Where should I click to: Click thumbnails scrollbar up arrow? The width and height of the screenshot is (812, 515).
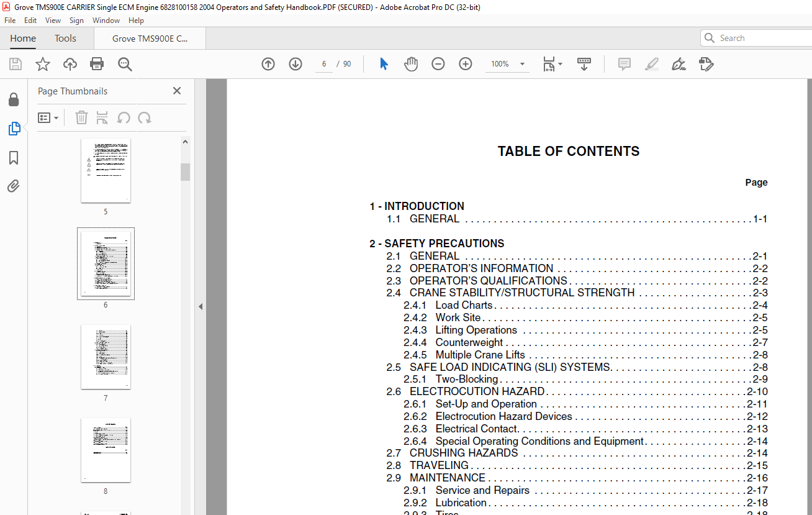click(x=185, y=142)
